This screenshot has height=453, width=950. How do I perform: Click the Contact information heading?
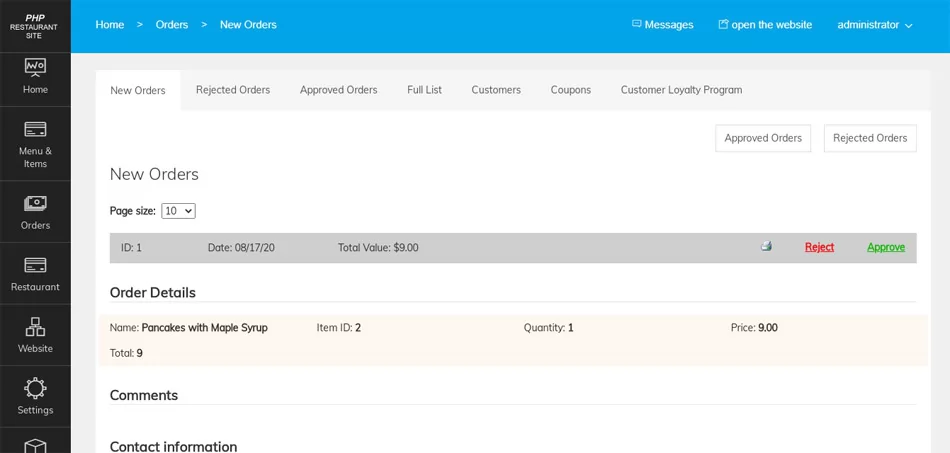pos(173,446)
